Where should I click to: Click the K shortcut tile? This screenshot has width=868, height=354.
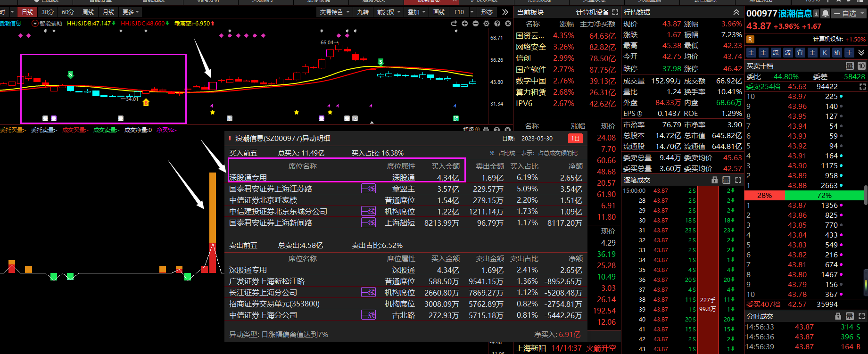point(825,53)
